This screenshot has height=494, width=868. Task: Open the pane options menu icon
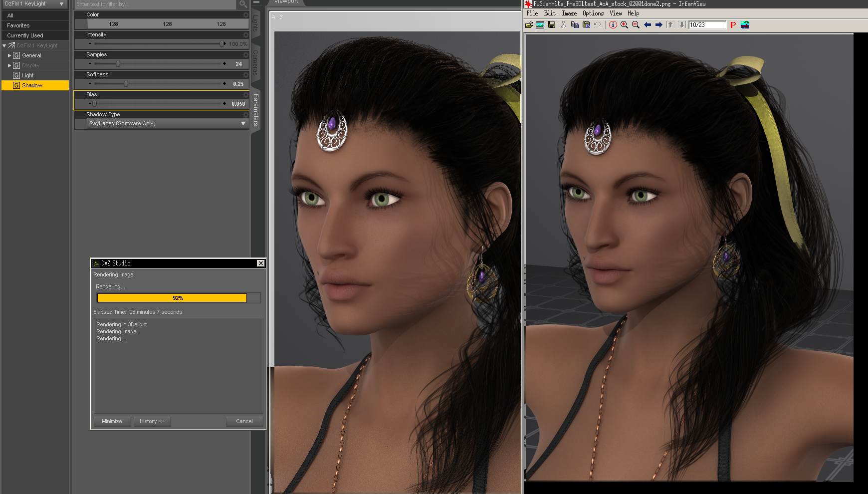(x=256, y=2)
